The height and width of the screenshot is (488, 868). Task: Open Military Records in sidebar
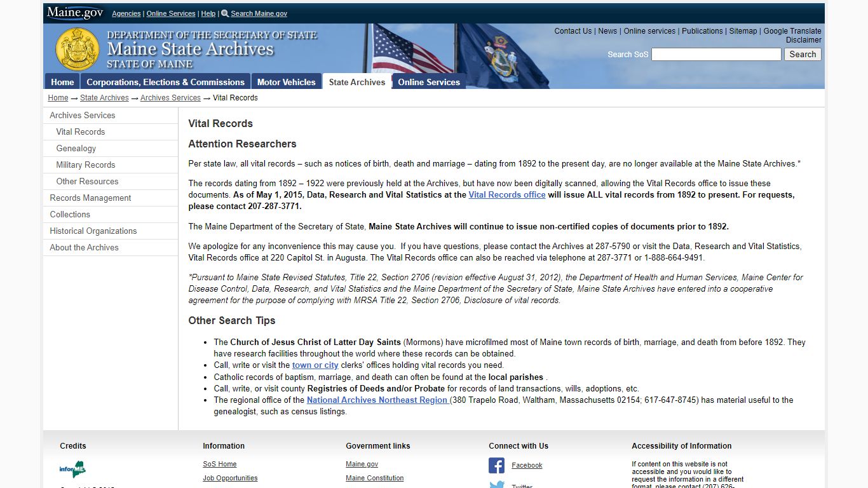[x=111, y=165]
